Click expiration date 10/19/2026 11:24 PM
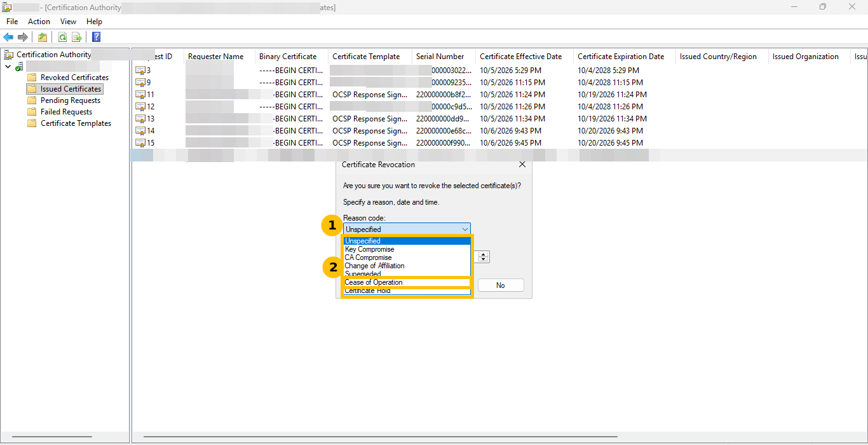 612,94
